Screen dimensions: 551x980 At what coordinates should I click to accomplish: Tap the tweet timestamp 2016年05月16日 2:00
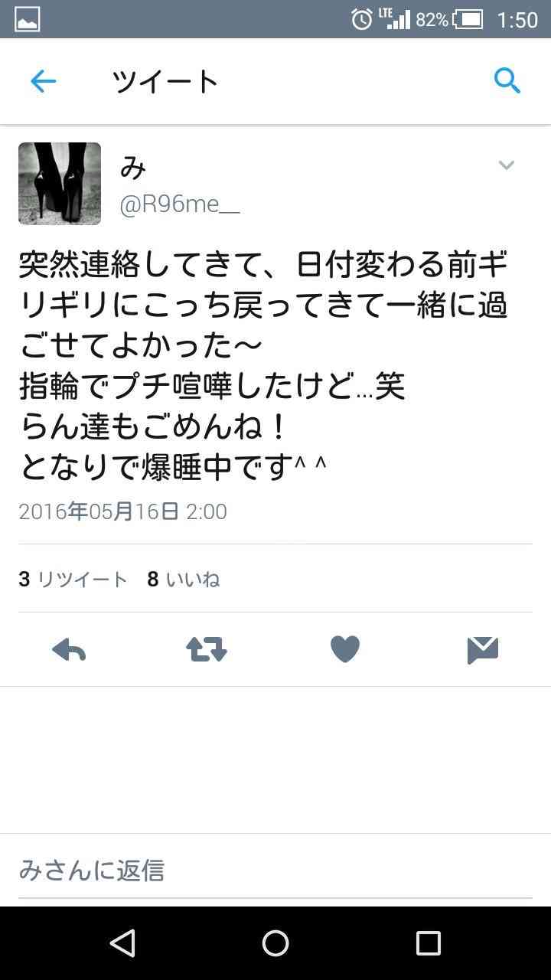[x=122, y=511]
